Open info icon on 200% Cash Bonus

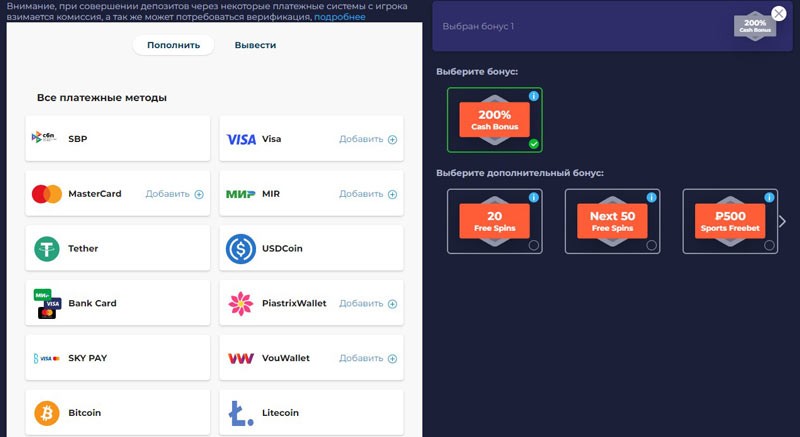pos(533,96)
